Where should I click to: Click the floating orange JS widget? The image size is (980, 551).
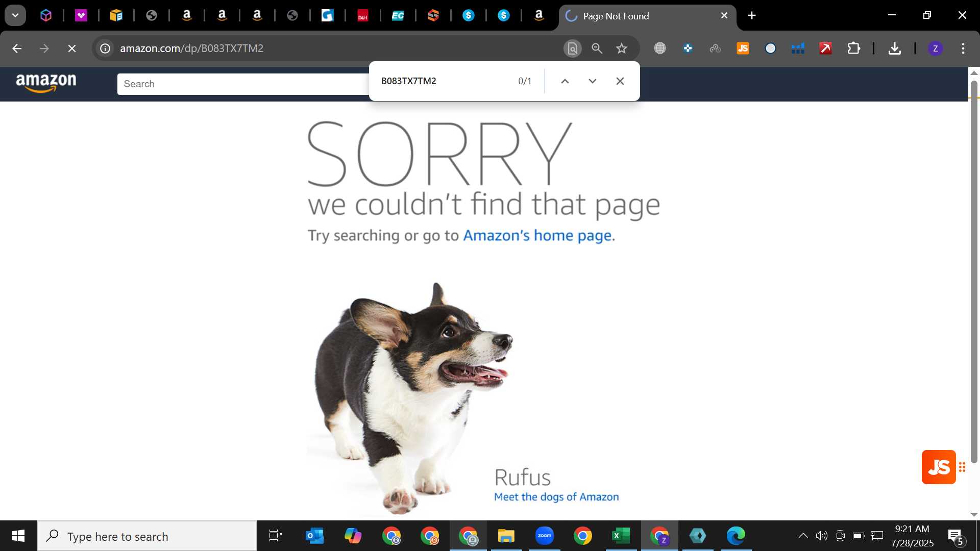[x=939, y=467]
